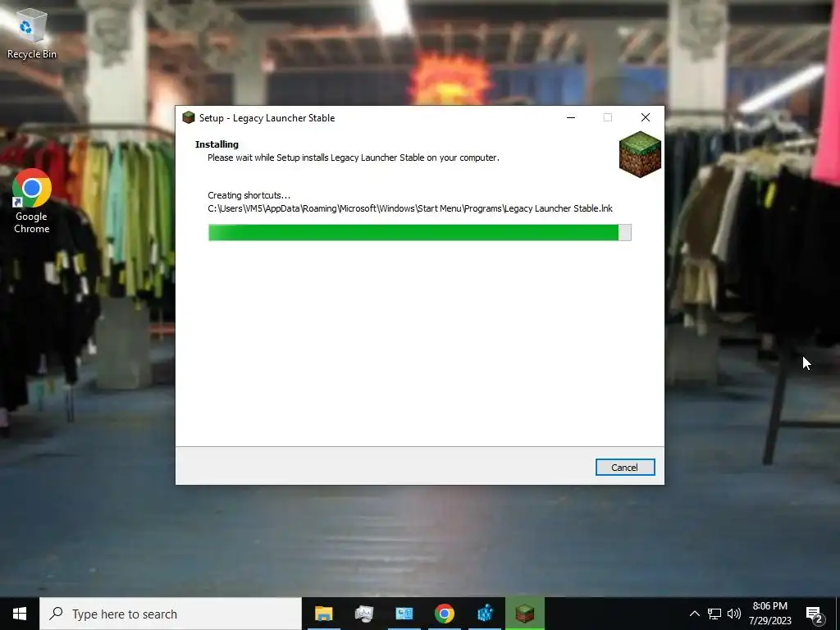The width and height of the screenshot is (840, 630).
Task: Show hidden system tray icons
Action: [x=694, y=614]
